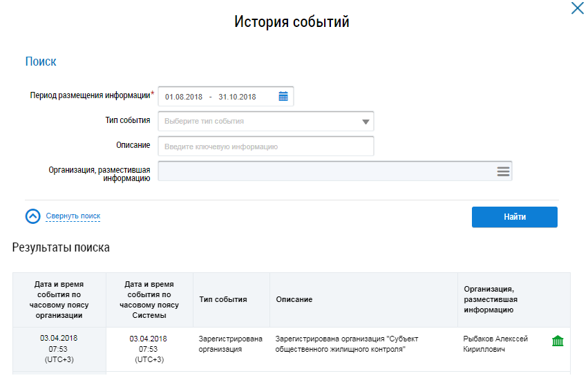This screenshot has width=588, height=378.
Task: Click the 'Выберите тип события' placeholder text
Action: (205, 122)
